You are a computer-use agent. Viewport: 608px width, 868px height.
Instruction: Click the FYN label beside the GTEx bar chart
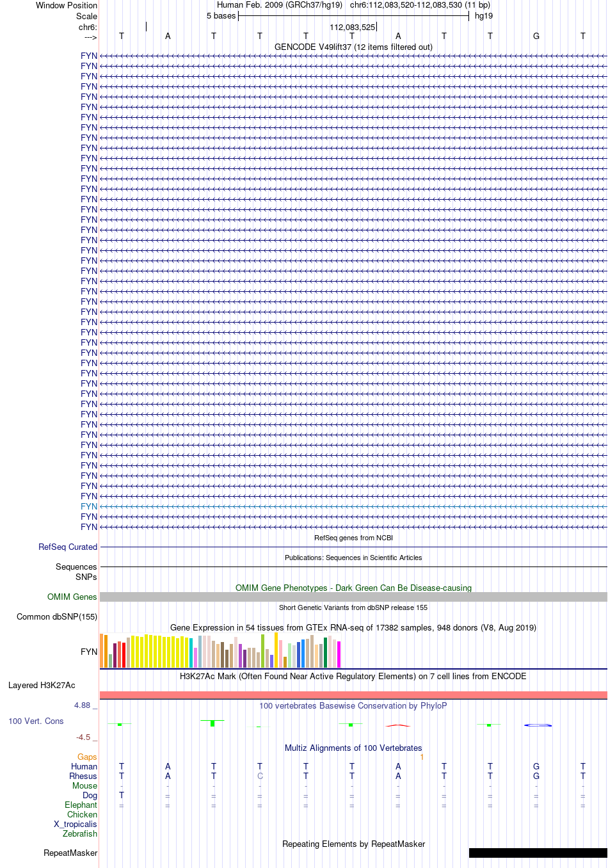click(89, 652)
